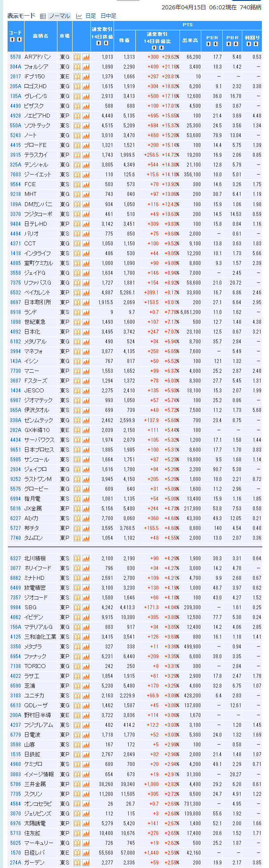Click chart icon for JX金属 row
This screenshot has width=269, height=868.
point(86,509)
